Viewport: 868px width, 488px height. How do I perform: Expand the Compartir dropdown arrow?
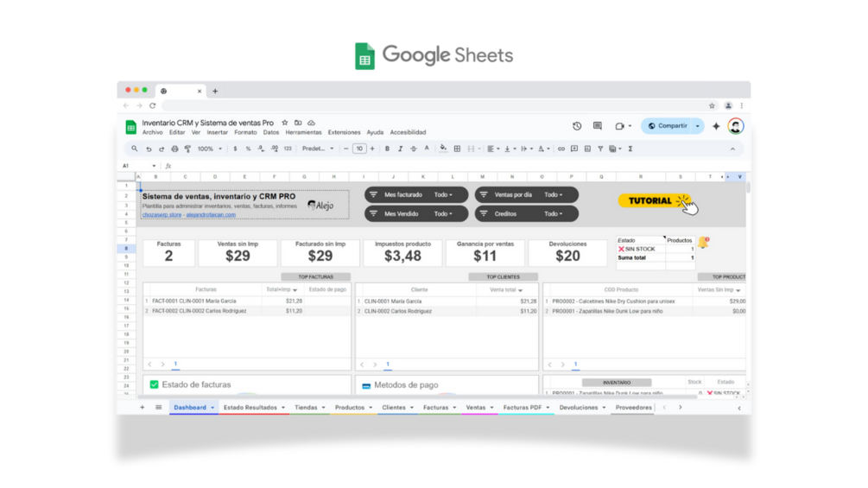point(698,126)
